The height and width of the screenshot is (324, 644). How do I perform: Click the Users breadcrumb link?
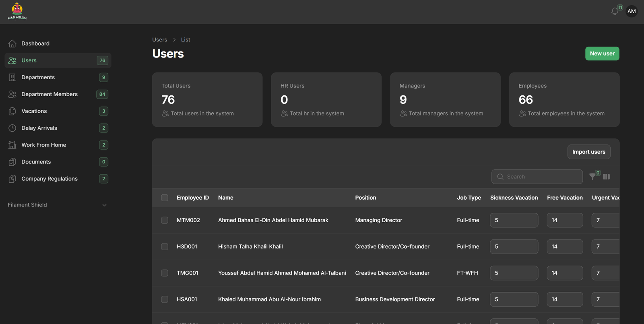tap(159, 39)
